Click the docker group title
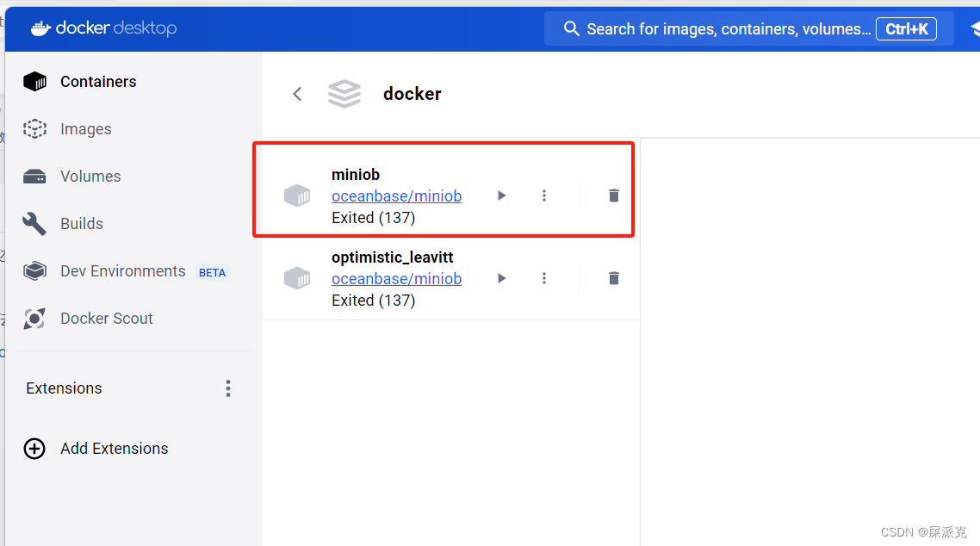980x546 pixels. (412, 94)
